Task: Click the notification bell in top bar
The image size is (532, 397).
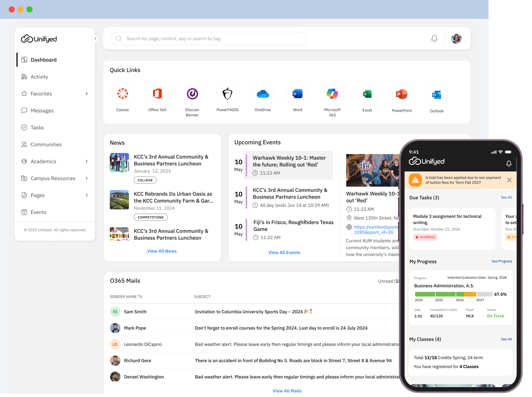Action: (434, 39)
